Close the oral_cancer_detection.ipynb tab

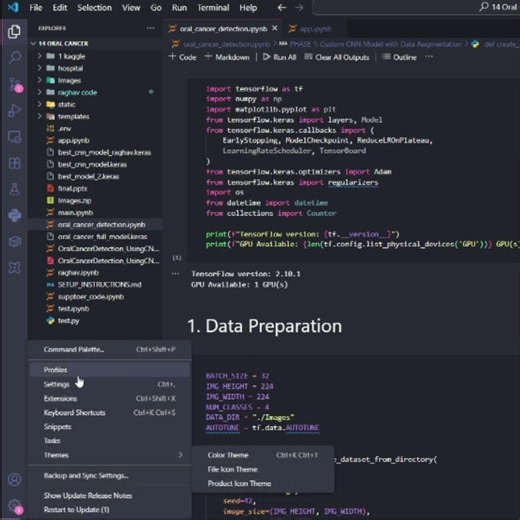(x=275, y=28)
